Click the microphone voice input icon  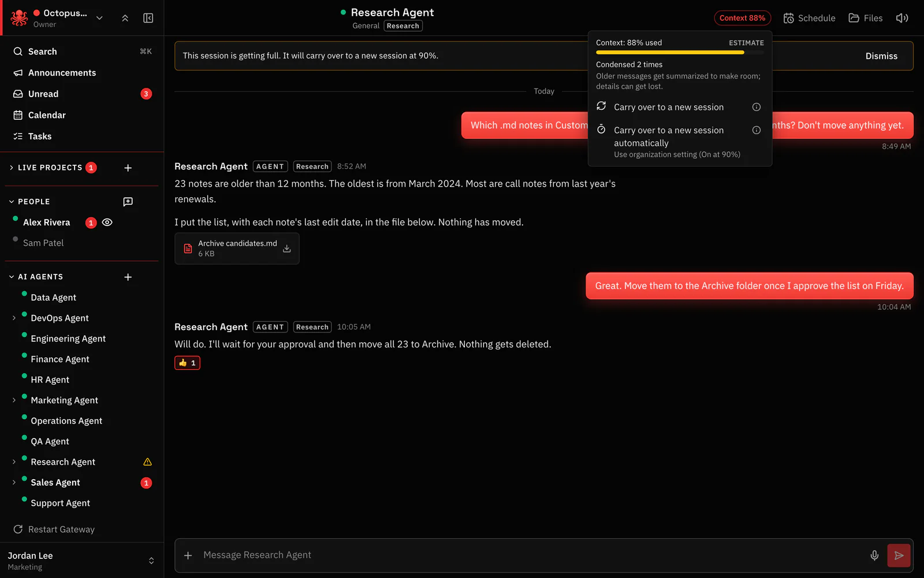pyautogui.click(x=874, y=555)
